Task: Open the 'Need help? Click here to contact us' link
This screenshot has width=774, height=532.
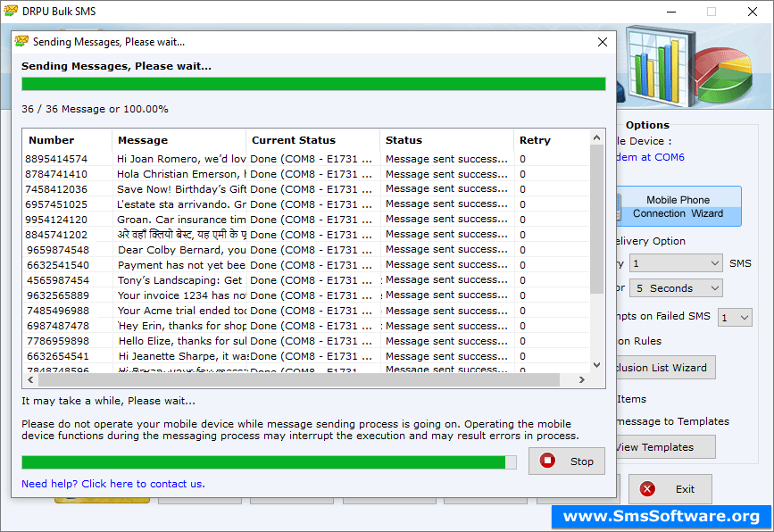Action: pos(113,484)
